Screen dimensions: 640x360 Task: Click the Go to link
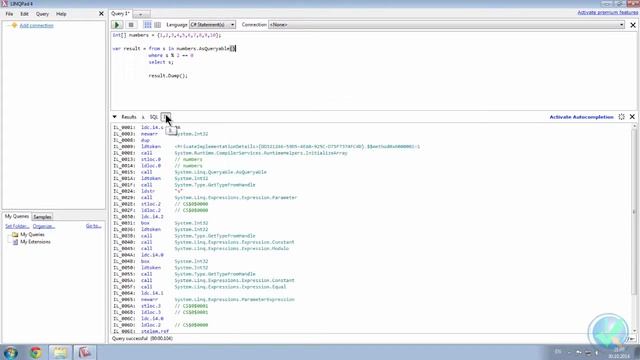[x=93, y=226]
